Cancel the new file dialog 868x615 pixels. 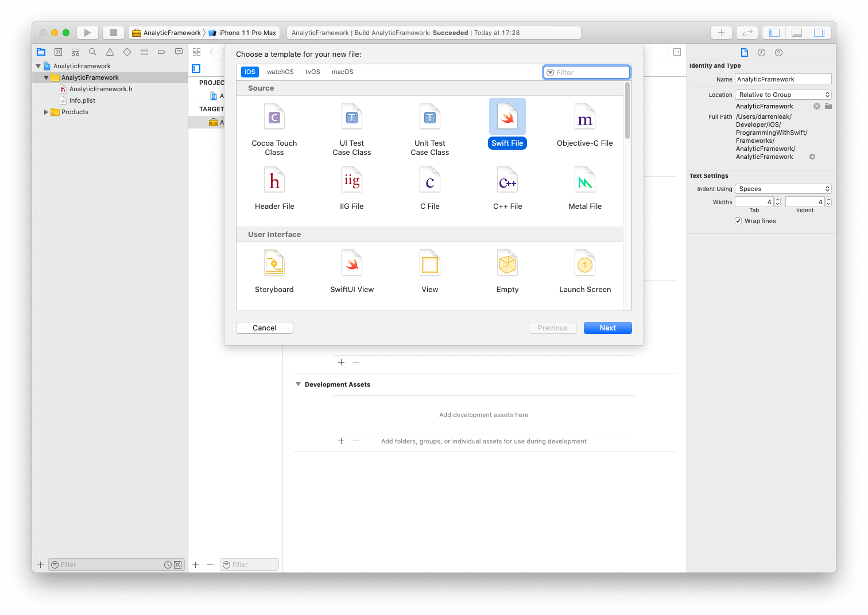[265, 328]
